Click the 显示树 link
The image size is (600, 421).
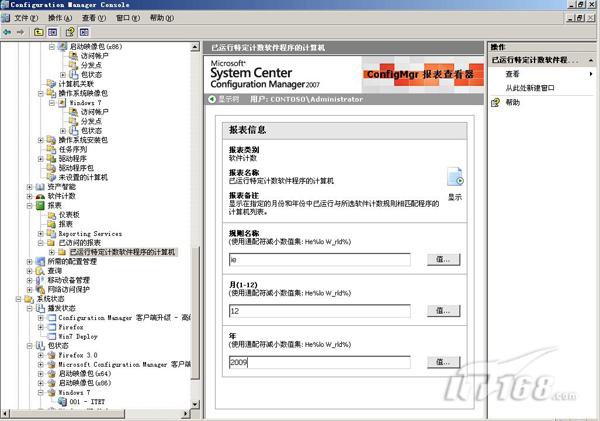coord(229,99)
